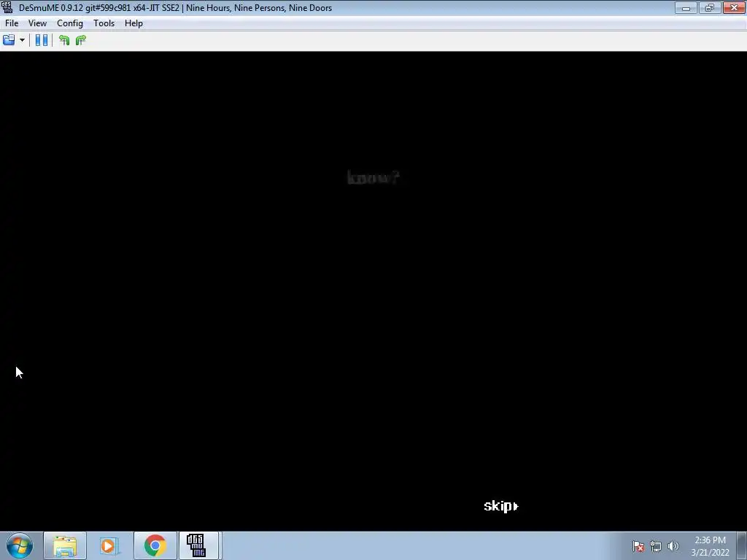This screenshot has width=747, height=560.
Task: Launch Windows Media Player from taskbar
Action: point(109,545)
